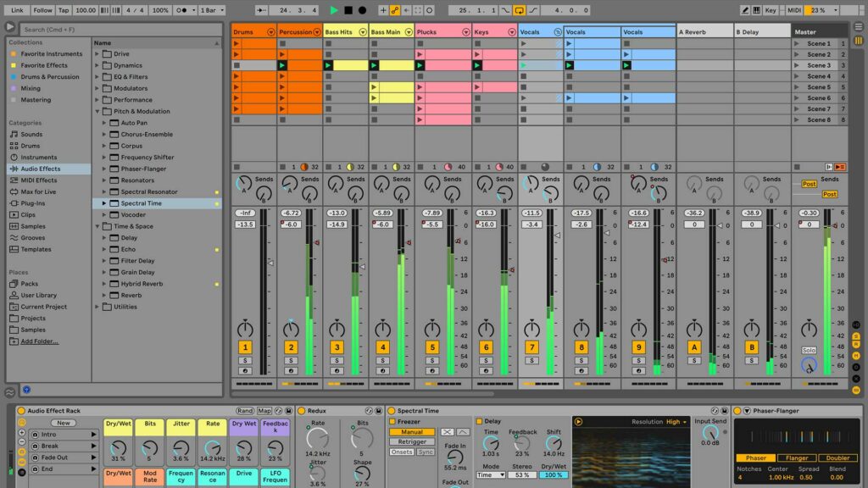The height and width of the screenshot is (488, 868).
Task: Select the Plug-Ins category
Action: point(33,203)
